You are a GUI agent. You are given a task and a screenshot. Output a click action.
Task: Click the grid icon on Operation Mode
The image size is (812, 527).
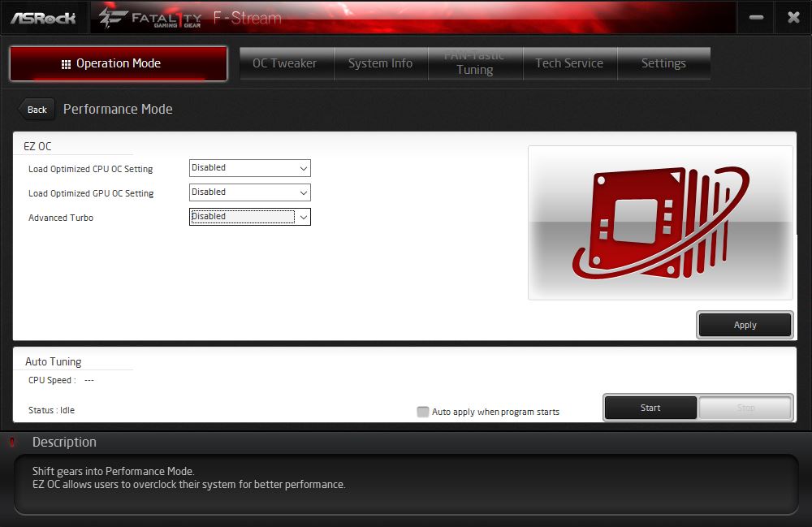click(x=67, y=64)
